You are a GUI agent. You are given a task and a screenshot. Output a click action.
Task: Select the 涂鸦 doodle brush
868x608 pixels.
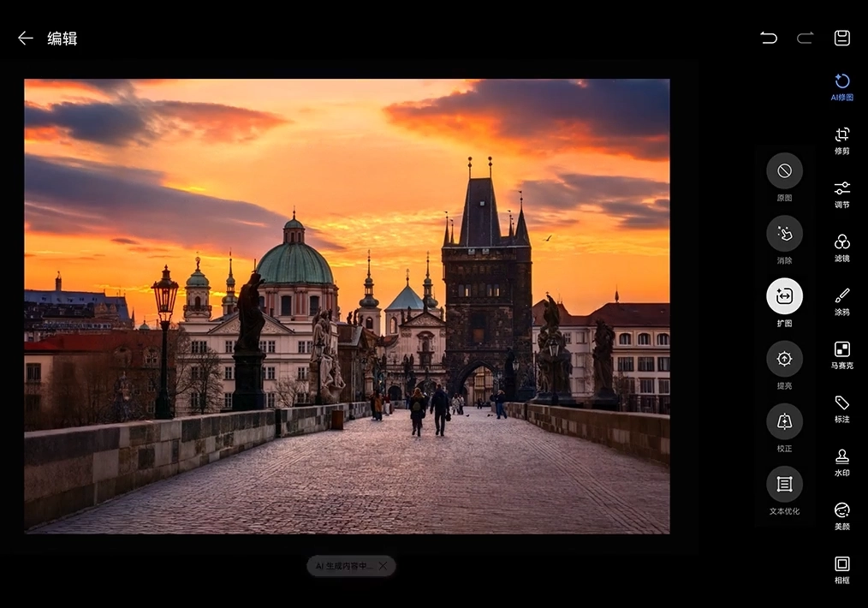pyautogui.click(x=842, y=301)
